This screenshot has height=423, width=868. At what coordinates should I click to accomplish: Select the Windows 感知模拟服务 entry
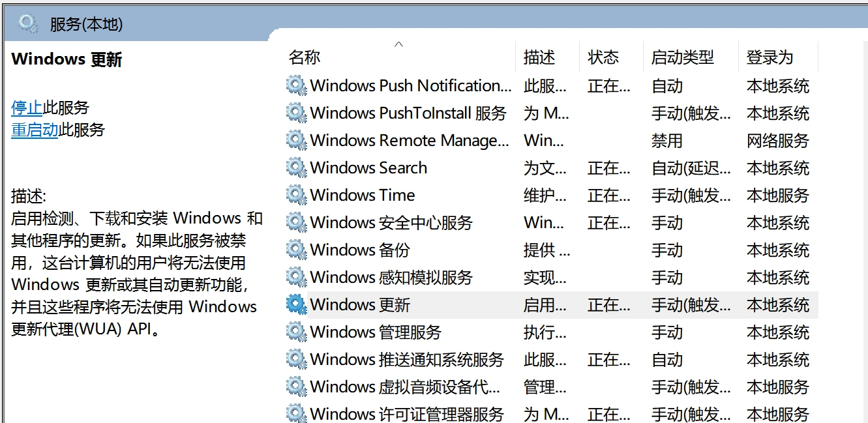(391, 277)
